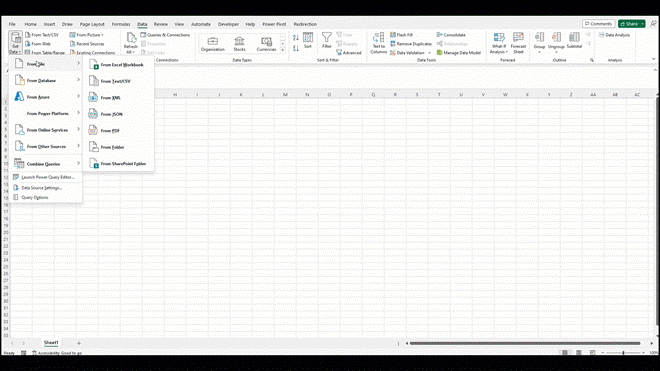Click Flash Fill
660x371 pixels.
[x=402, y=35]
